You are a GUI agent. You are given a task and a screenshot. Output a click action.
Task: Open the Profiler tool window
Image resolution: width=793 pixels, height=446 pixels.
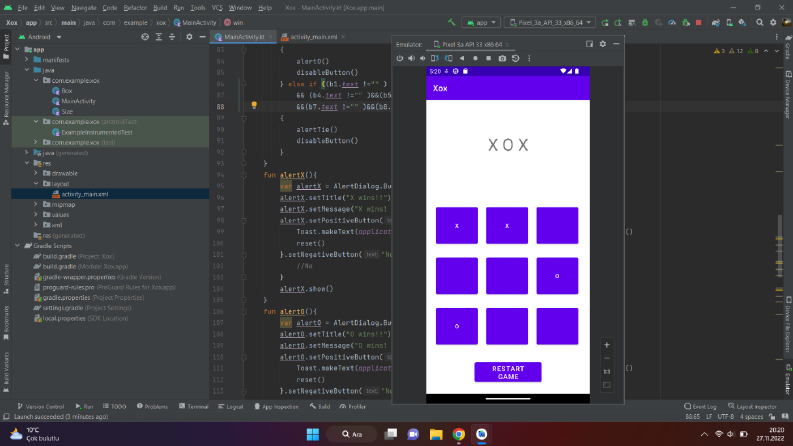(x=353, y=407)
